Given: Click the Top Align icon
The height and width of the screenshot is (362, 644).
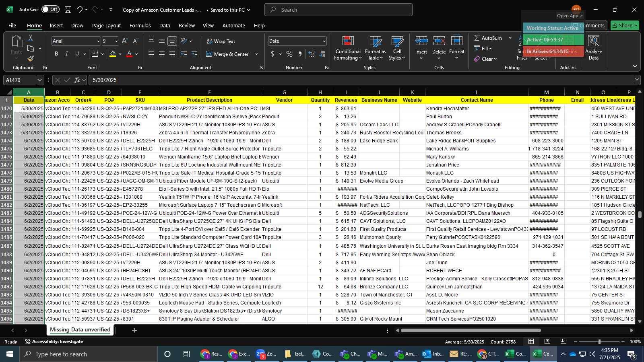Looking at the screenshot, I should pyautogui.click(x=151, y=41).
